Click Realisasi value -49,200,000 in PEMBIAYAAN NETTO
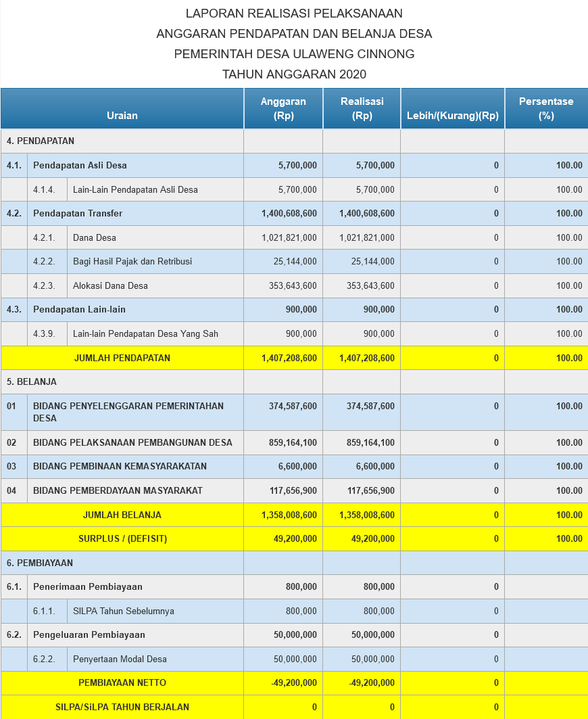588x719 pixels. [372, 682]
